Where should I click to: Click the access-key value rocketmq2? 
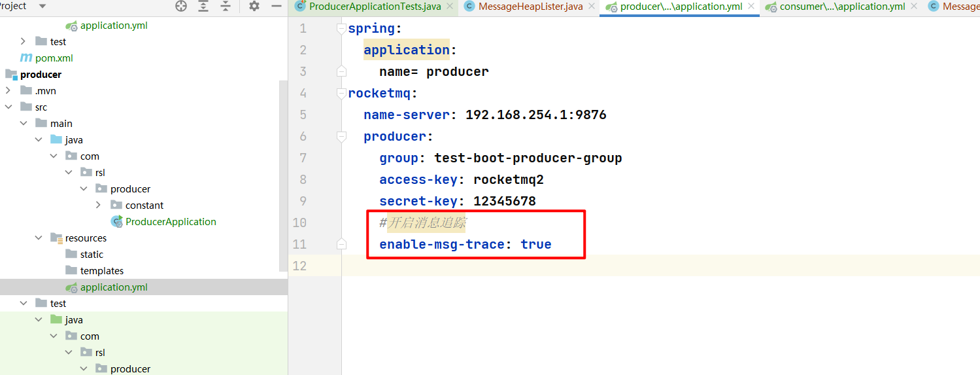[509, 179]
